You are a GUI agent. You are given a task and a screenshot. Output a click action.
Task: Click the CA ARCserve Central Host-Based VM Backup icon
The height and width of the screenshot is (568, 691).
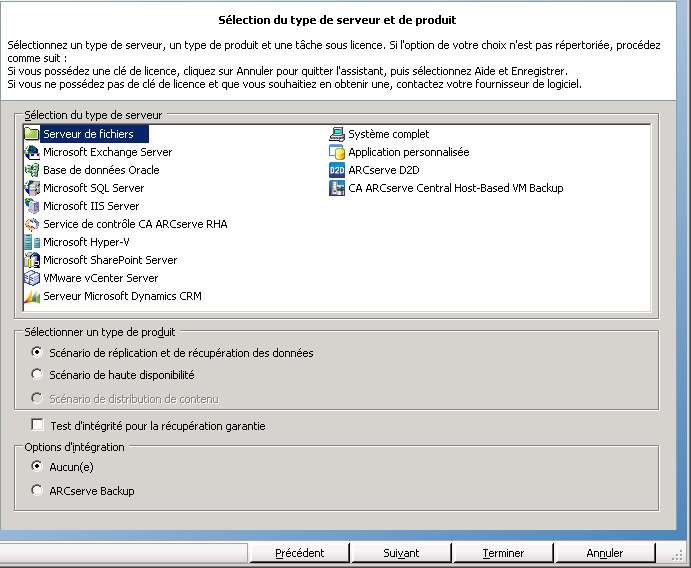337,188
